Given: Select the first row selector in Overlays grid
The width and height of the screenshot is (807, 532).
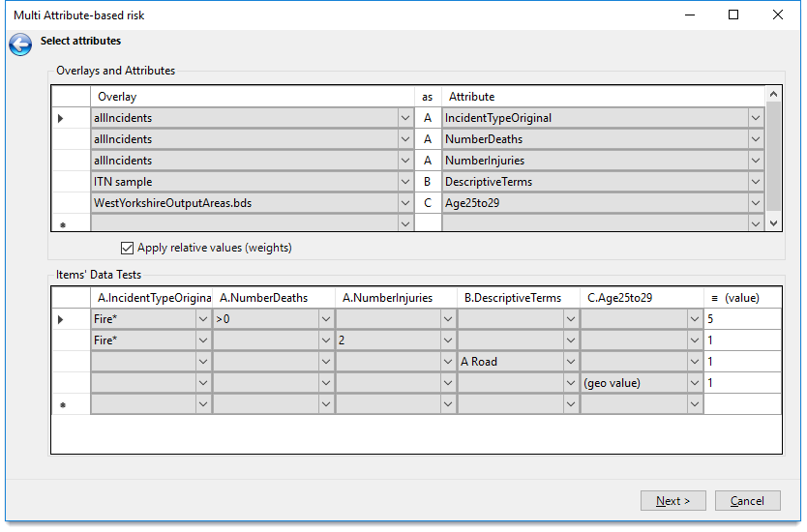Looking at the screenshot, I should 62,118.
